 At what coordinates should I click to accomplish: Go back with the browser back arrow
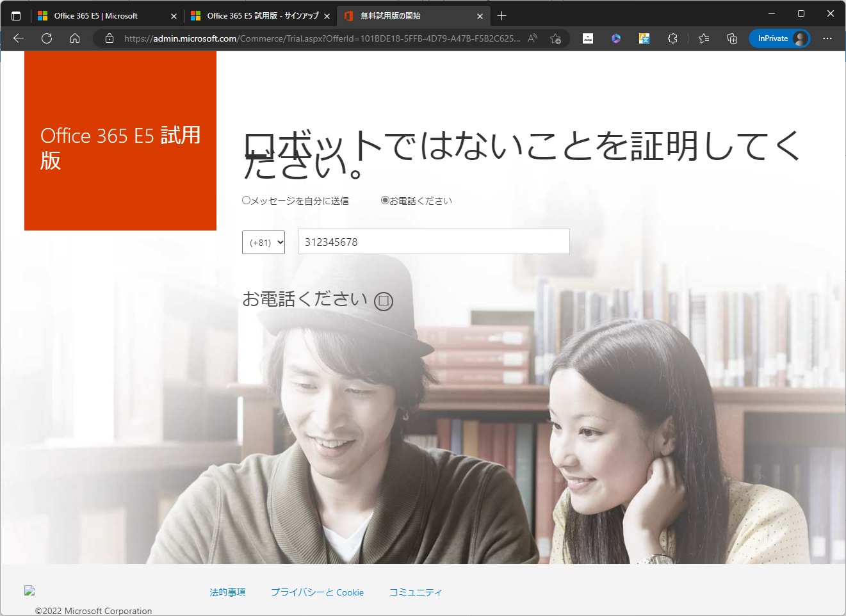pos(19,38)
